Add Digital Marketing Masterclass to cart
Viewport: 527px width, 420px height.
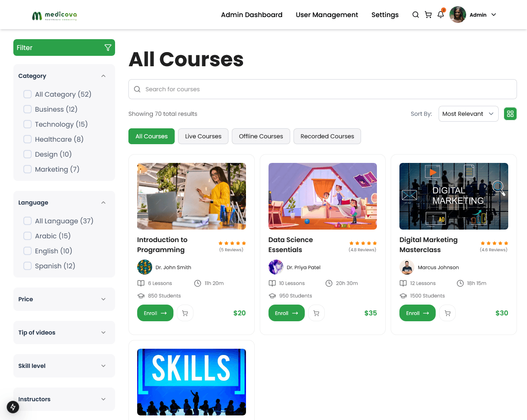(x=447, y=313)
